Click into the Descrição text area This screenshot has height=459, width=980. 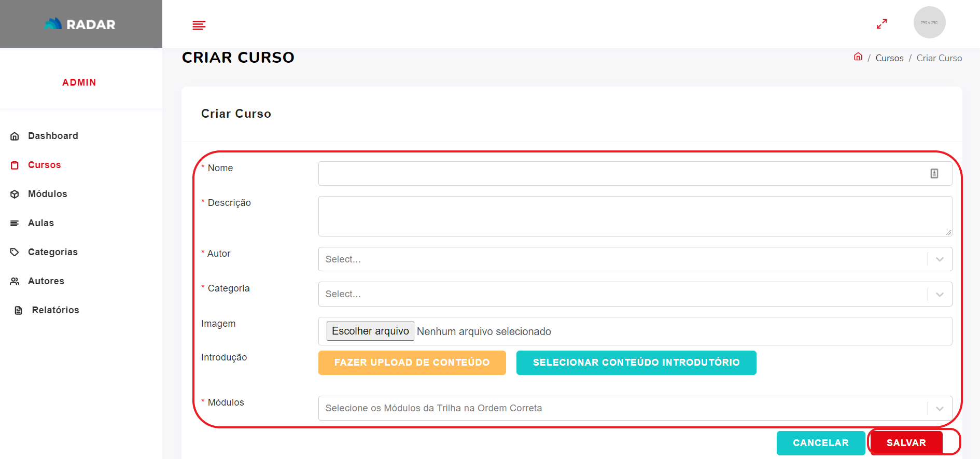pyautogui.click(x=635, y=216)
